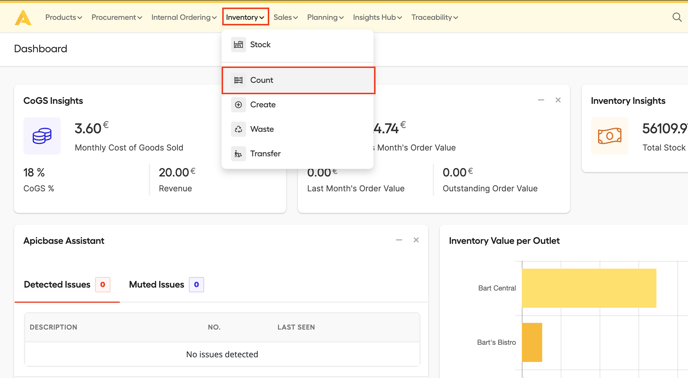This screenshot has width=688, height=378.
Task: Open the Traceability menu
Action: coord(434,18)
